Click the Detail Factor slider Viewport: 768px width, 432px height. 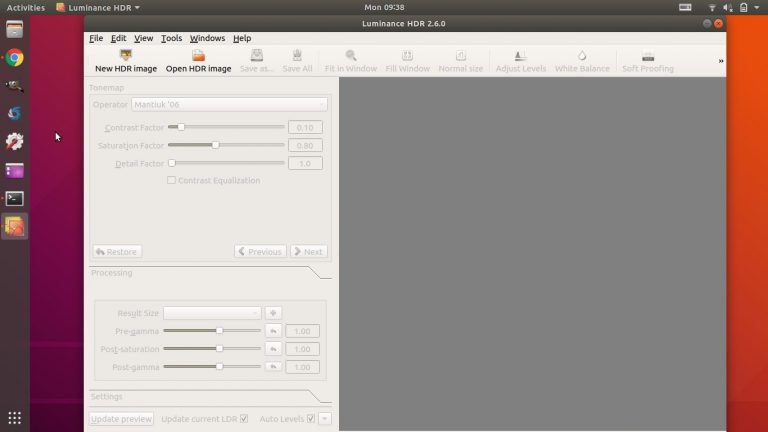point(226,163)
